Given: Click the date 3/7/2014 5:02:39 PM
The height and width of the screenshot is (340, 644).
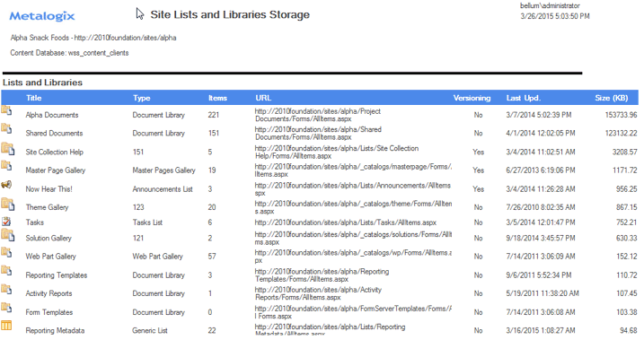Looking at the screenshot, I should coord(538,115).
